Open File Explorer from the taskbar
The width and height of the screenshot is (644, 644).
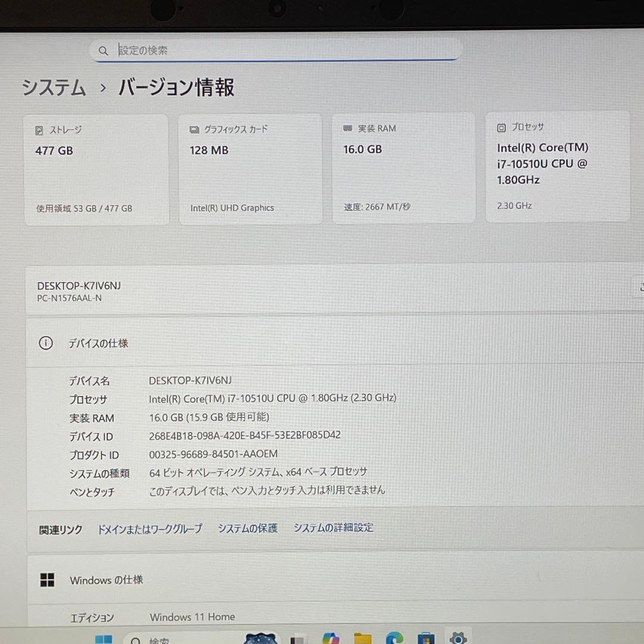[363, 638]
